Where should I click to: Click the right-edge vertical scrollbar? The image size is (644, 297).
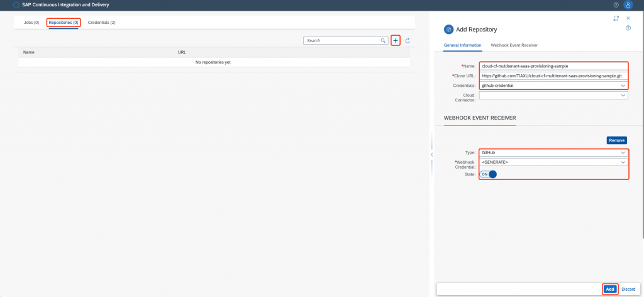point(642,123)
